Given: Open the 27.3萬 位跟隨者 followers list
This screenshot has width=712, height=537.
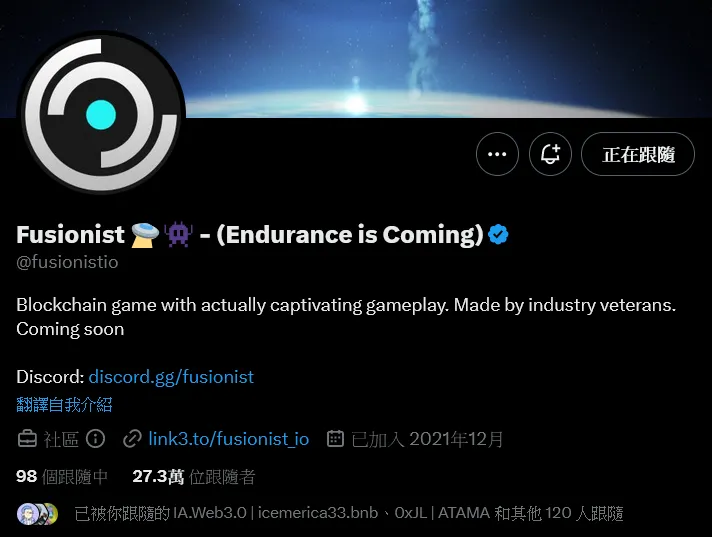Looking at the screenshot, I should click(x=194, y=477).
